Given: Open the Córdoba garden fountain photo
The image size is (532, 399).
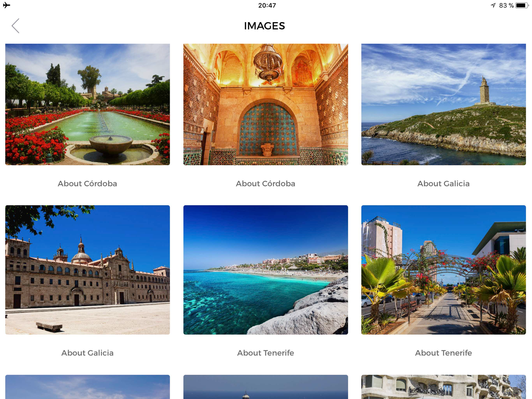Looking at the screenshot, I should (88, 104).
